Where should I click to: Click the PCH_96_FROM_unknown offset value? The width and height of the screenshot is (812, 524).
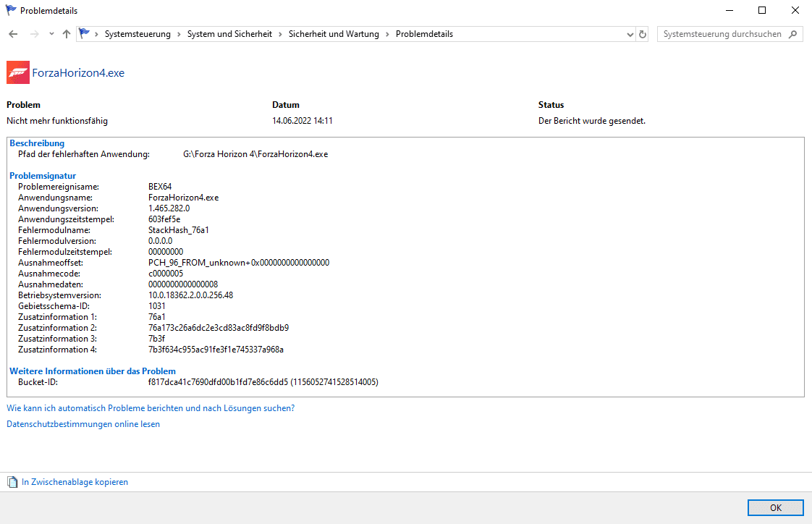pos(239,263)
